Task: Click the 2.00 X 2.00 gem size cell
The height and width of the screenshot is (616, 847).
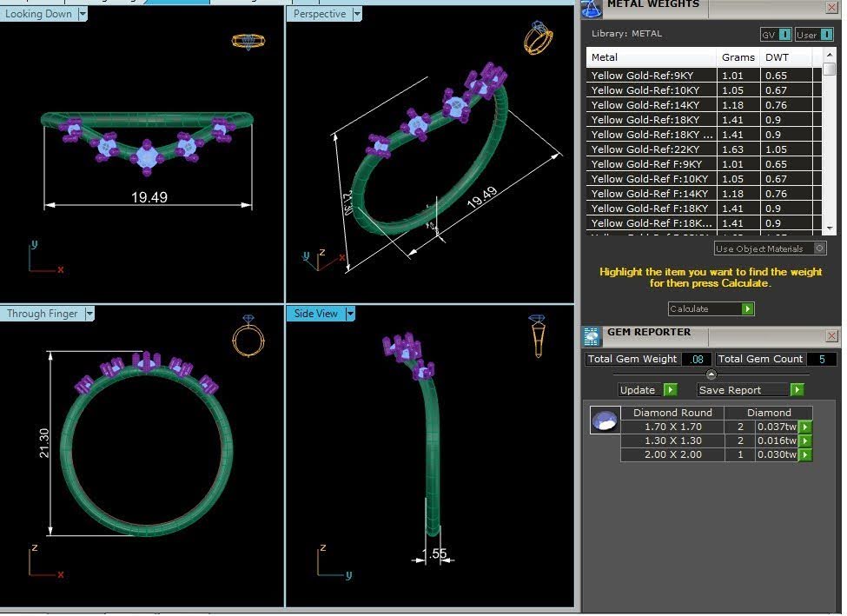Action: click(x=672, y=455)
